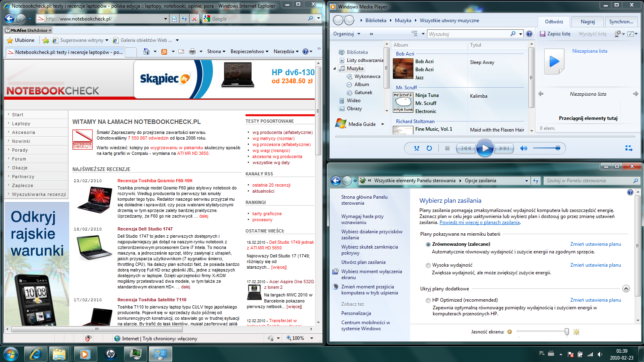644x362 pixels.
Task: Open Recenzja Dell Studio 1747 link
Action: (x=145, y=229)
